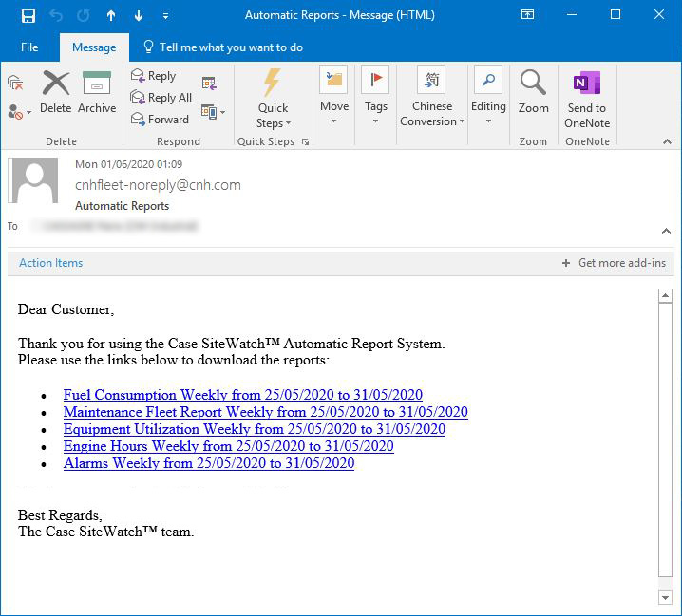Click the Ribbon Display Options icon
The width and height of the screenshot is (682, 616).
[x=527, y=15]
